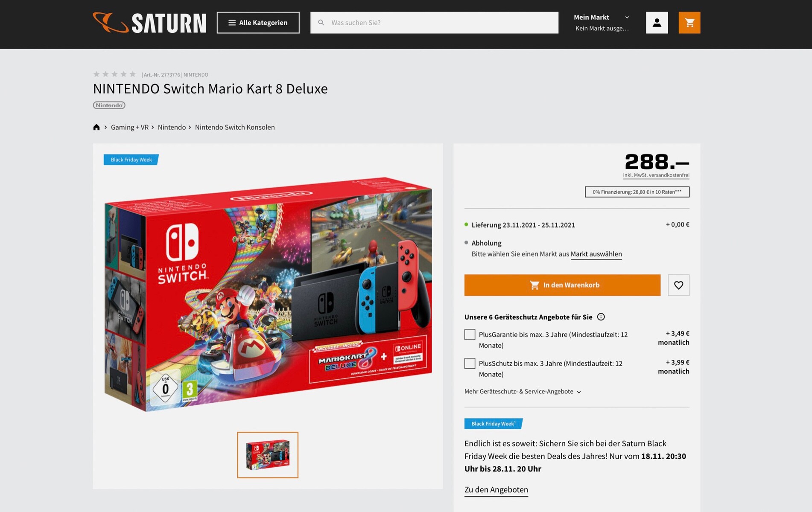Add product to wishlist with heart icon

(678, 285)
